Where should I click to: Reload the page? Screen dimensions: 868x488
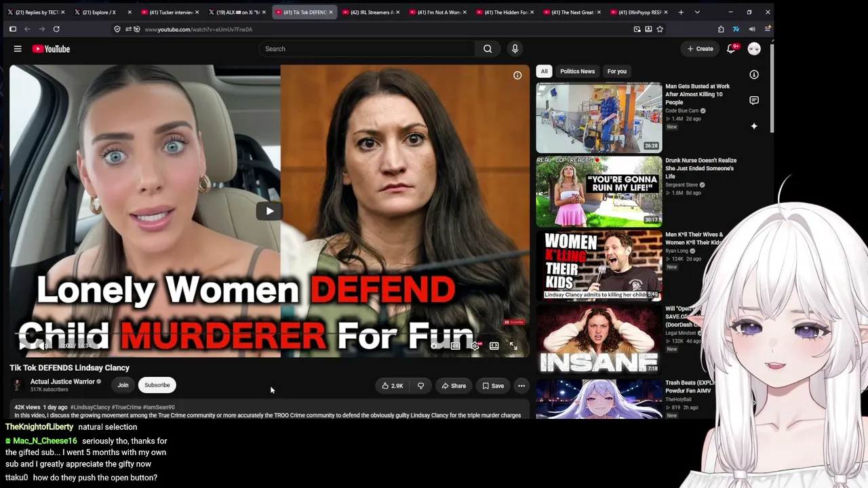click(x=56, y=29)
